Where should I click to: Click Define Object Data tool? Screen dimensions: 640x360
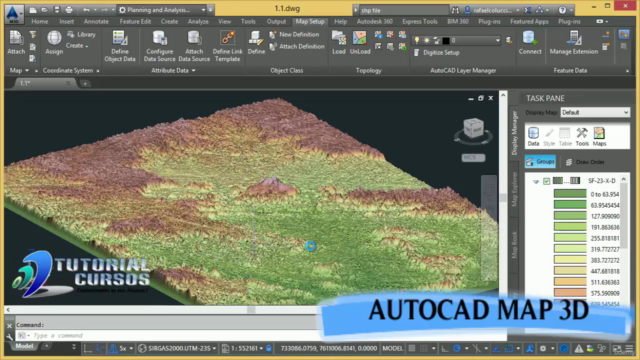point(120,46)
